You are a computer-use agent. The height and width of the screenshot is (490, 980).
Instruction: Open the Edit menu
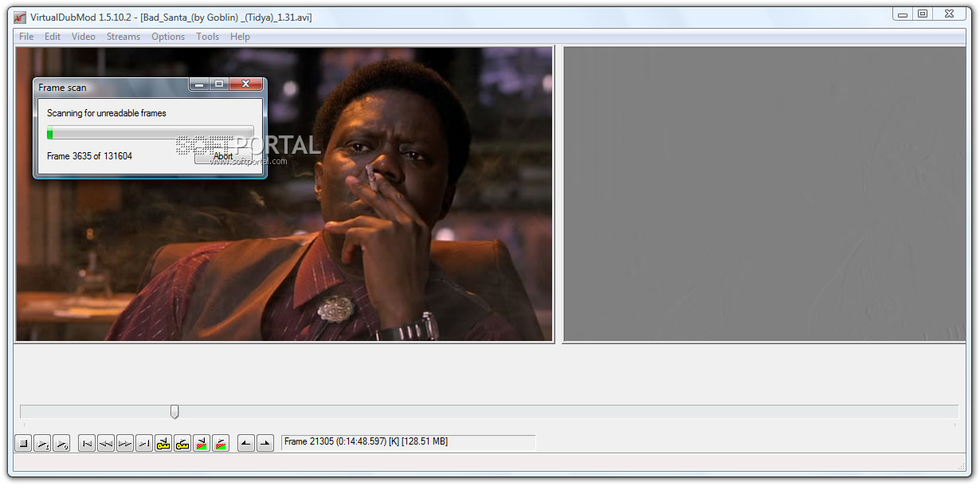tap(53, 37)
